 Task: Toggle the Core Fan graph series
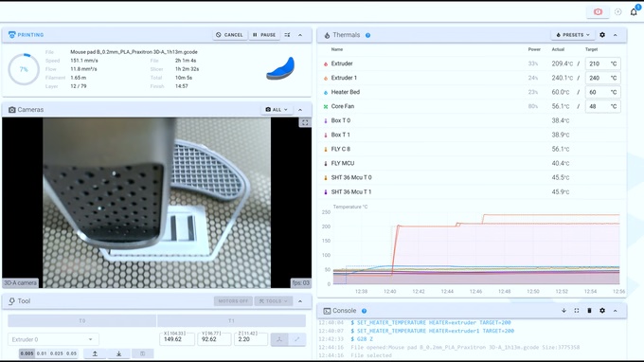click(x=326, y=106)
